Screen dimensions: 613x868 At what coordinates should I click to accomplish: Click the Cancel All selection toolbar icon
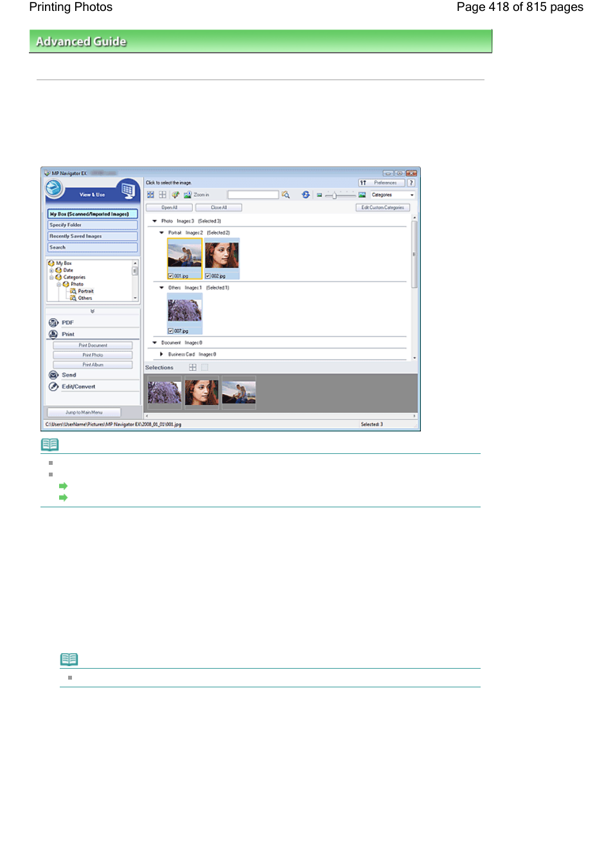(163, 194)
